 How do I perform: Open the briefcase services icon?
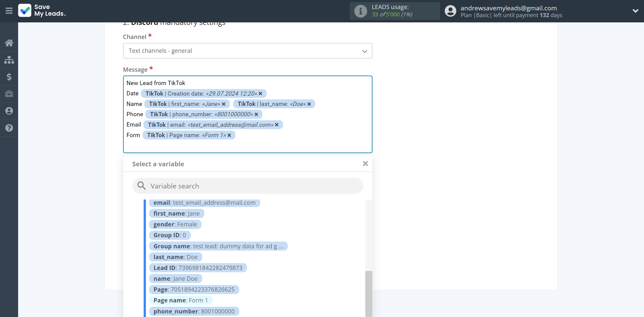tap(9, 94)
